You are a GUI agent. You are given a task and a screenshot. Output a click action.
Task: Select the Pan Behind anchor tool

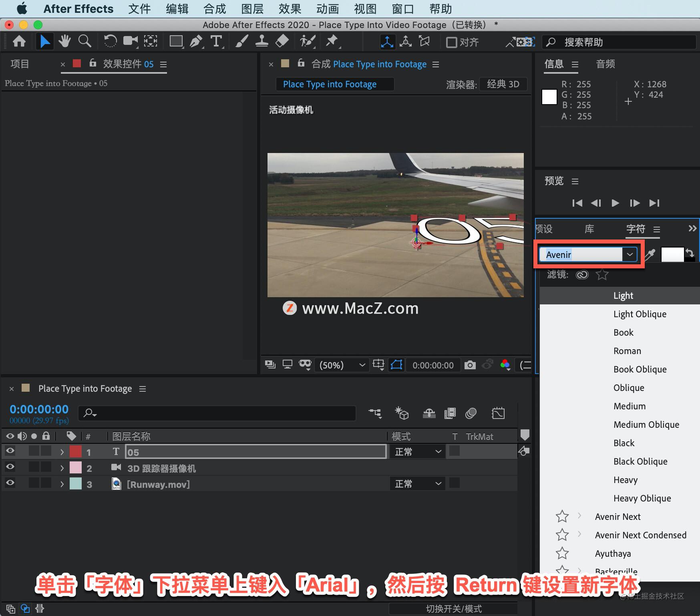[x=151, y=42]
